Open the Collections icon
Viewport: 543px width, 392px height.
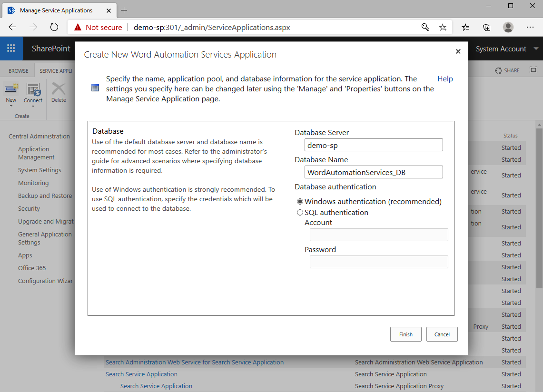[486, 28]
